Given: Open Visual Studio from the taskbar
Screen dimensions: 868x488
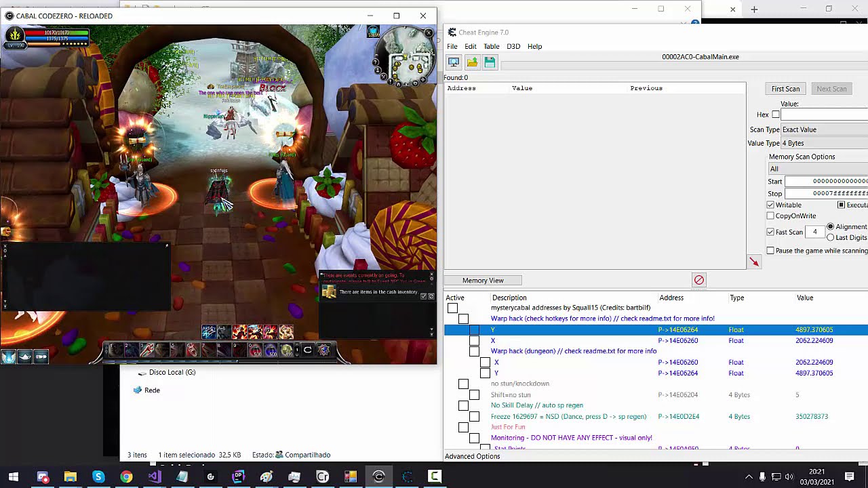Looking at the screenshot, I should [154, 477].
